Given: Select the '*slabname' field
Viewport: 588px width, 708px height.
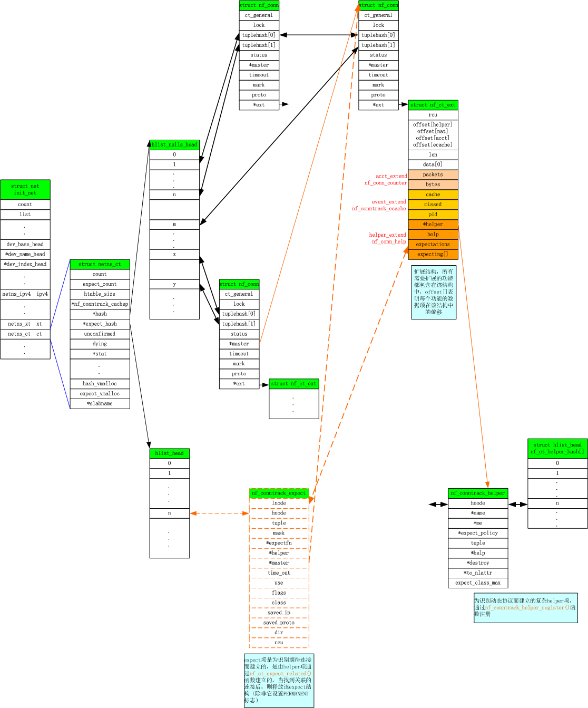Looking at the screenshot, I should (100, 404).
